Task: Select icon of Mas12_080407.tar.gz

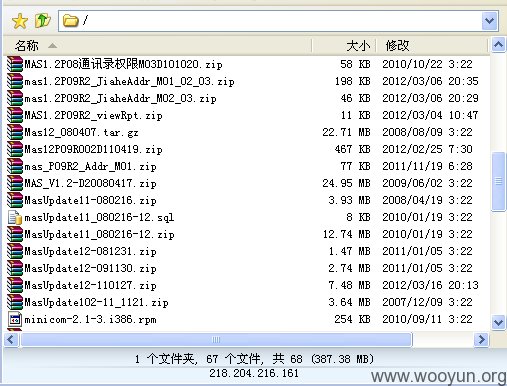Action: pyautogui.click(x=15, y=132)
